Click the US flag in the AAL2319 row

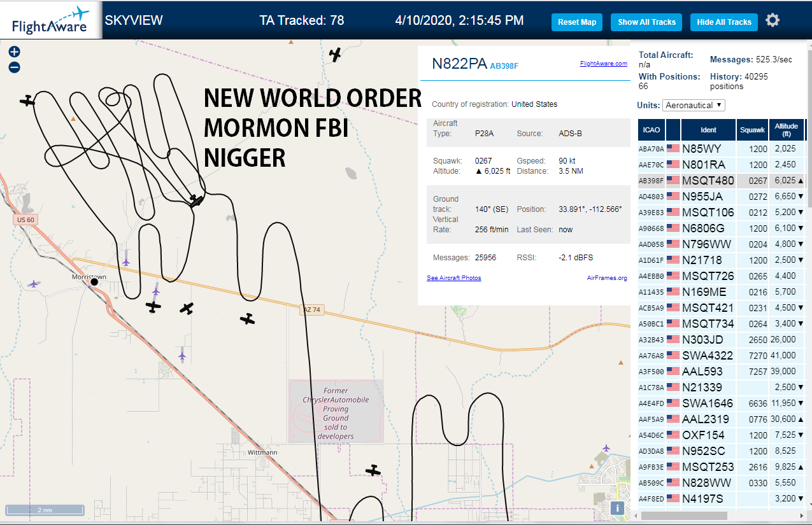pyautogui.click(x=673, y=419)
